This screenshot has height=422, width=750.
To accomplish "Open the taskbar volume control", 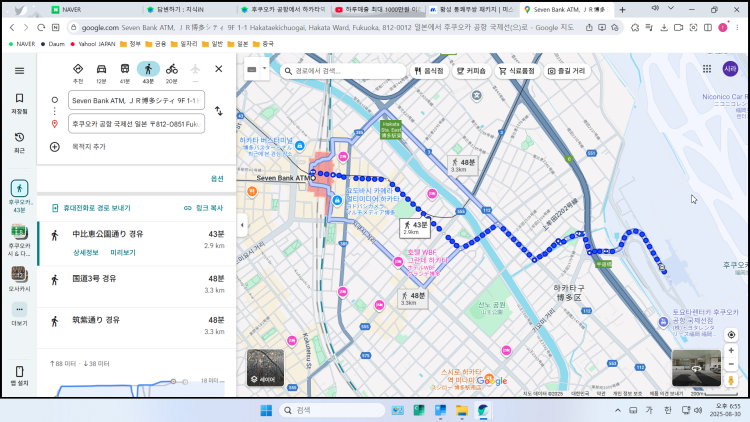I will pos(698,410).
